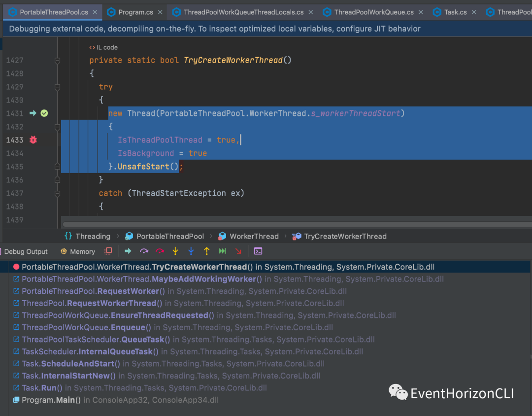Open the Debug Output tab

[x=26, y=252]
